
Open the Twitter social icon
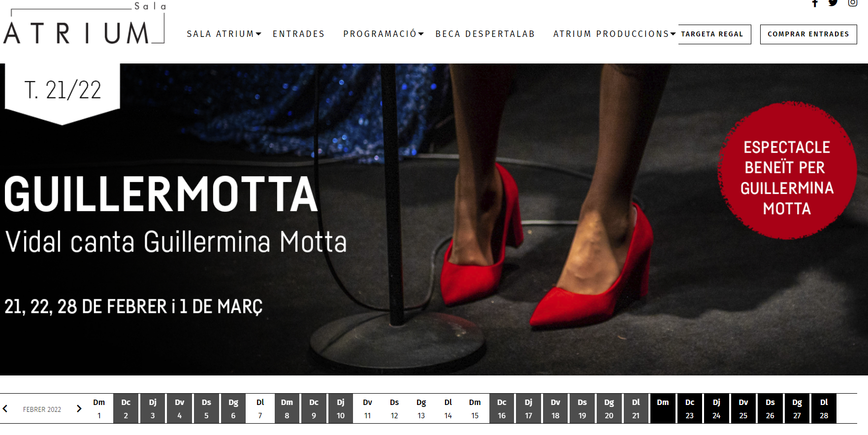point(833,3)
